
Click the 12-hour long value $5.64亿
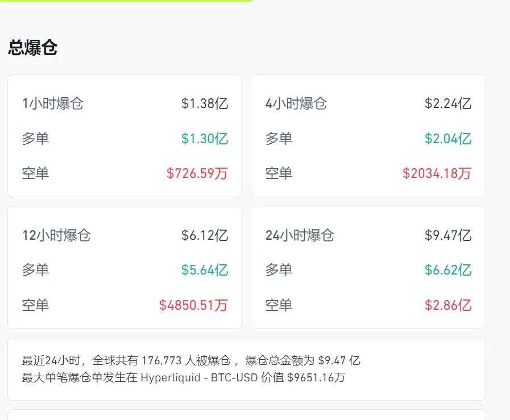coord(205,270)
